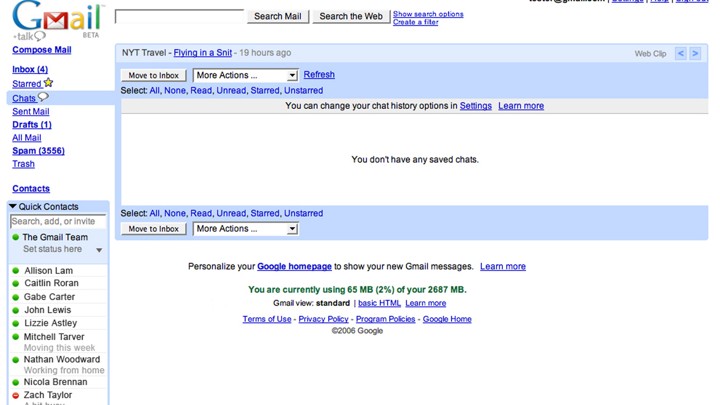Click the top Move to Inbox button

coord(153,75)
